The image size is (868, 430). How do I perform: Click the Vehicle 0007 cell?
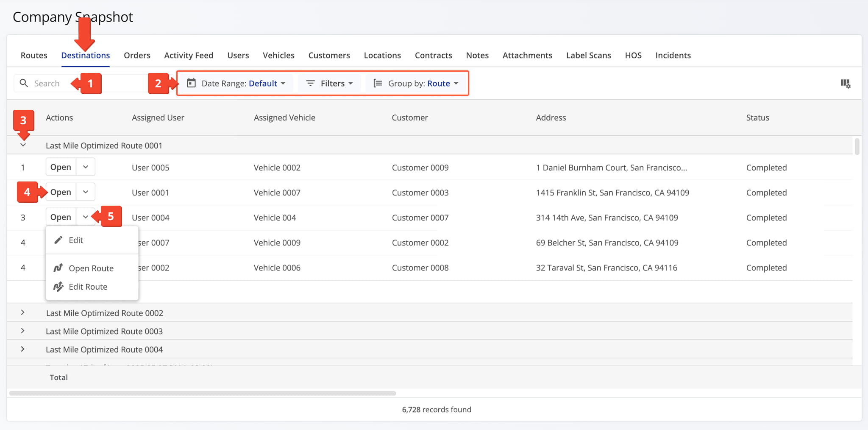(x=277, y=193)
